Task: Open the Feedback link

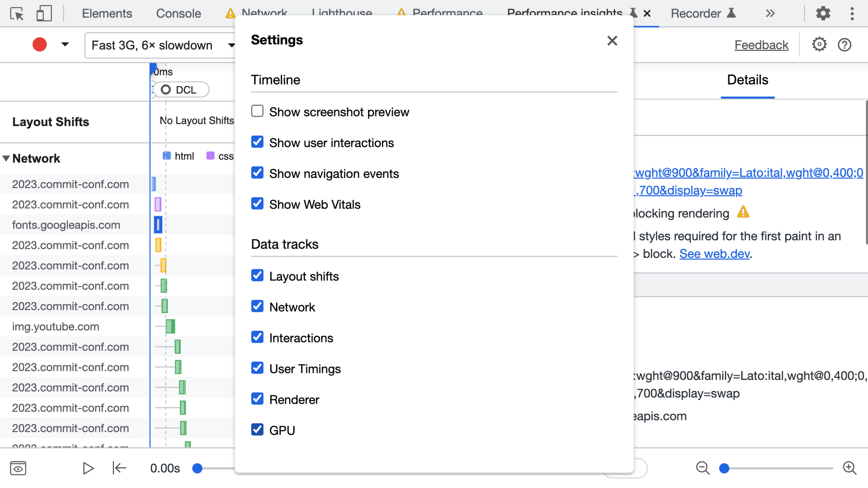Action: (761, 45)
